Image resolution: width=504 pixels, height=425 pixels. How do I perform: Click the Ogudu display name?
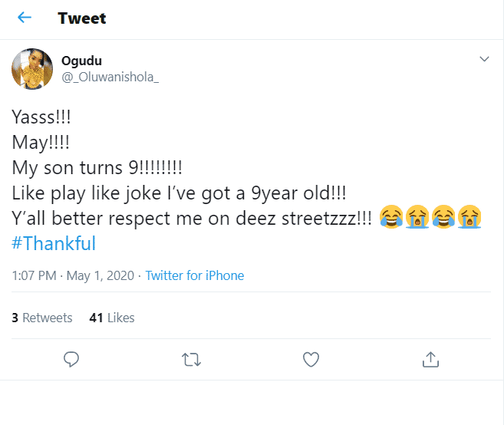[x=79, y=61]
